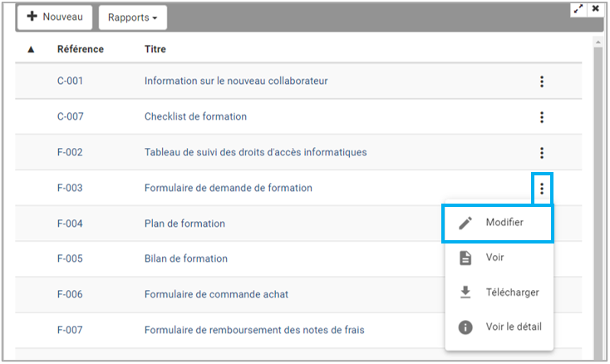Click the download arrow icon for Télécharger
The width and height of the screenshot is (610, 364).
coord(466,293)
